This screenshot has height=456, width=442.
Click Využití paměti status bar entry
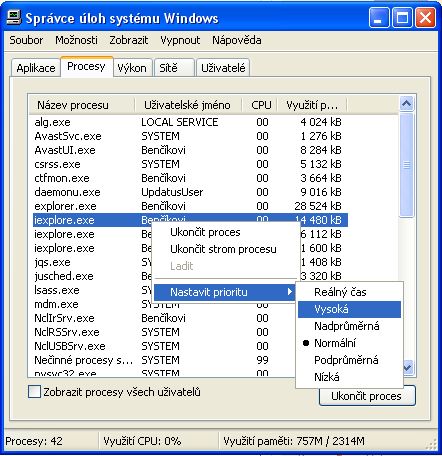pos(294,441)
